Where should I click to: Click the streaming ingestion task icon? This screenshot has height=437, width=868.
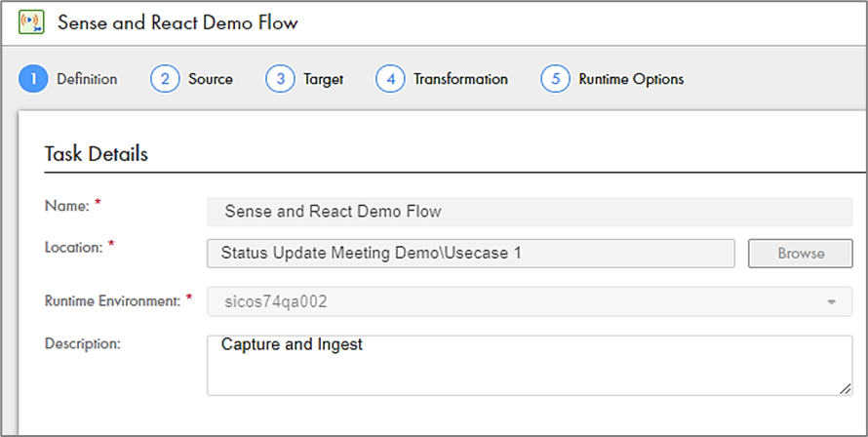click(31, 21)
